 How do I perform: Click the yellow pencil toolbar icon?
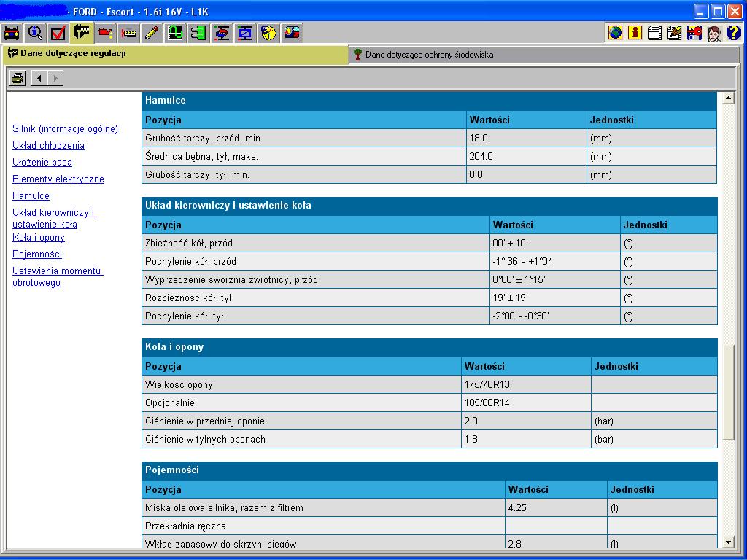pyautogui.click(x=152, y=33)
